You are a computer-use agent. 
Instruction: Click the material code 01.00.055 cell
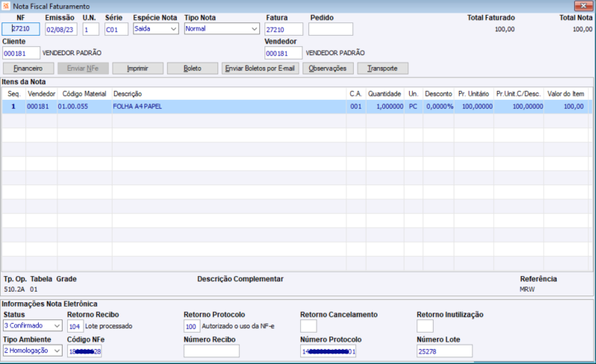point(84,106)
